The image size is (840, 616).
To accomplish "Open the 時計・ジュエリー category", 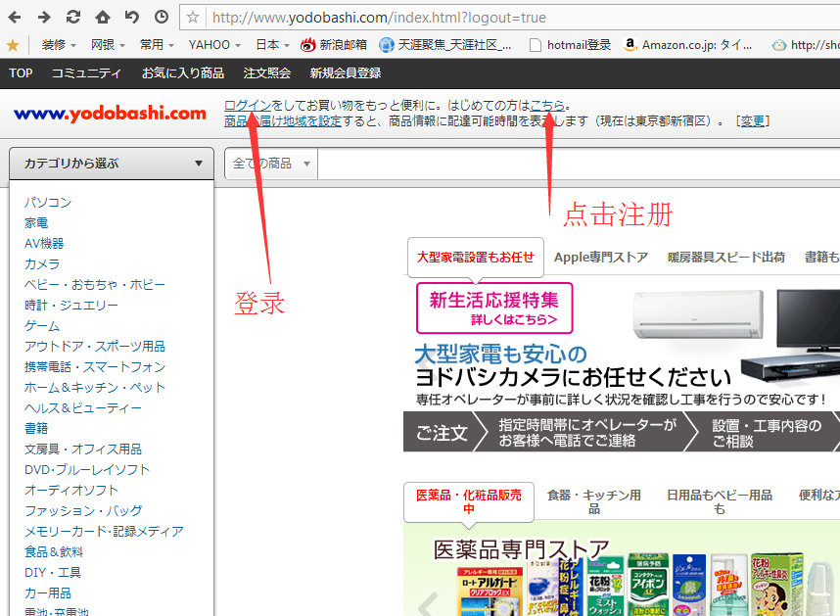I will 70,306.
